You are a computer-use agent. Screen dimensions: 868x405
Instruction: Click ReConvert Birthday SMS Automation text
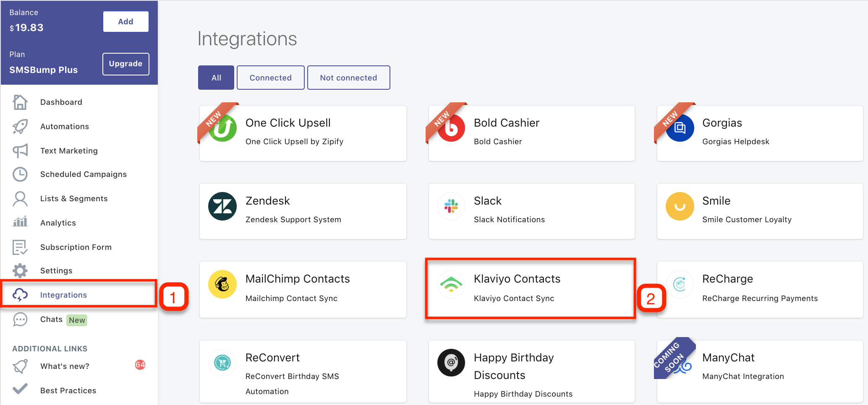(292, 384)
